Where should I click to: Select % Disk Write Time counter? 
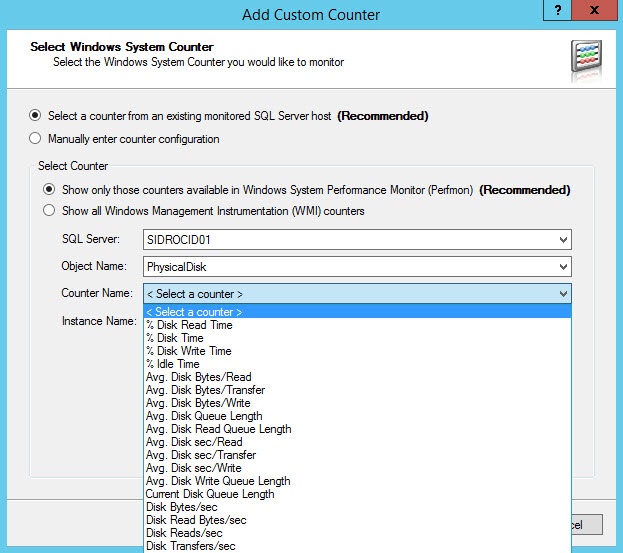coord(357,351)
